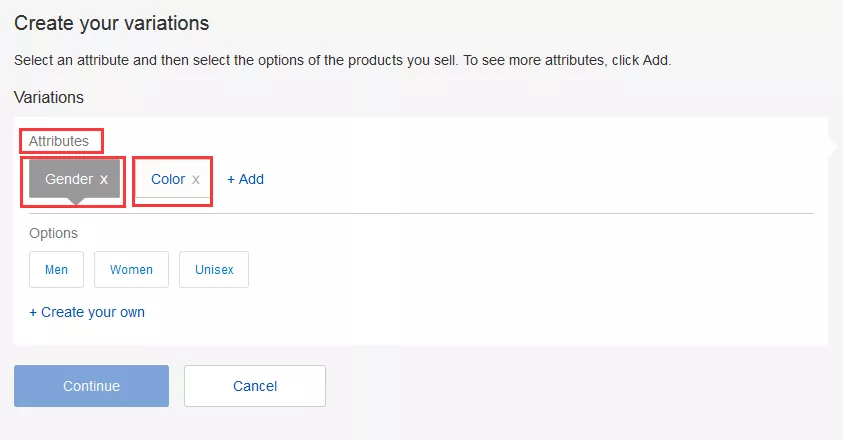Click the arrow notch on the panel's right edge
Image resolution: width=843 pixels, height=440 pixels.
[831, 146]
